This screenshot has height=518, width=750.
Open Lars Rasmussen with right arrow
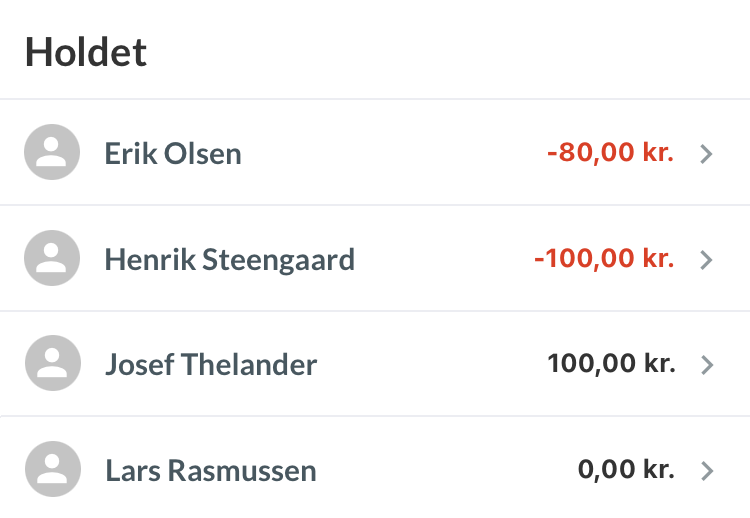point(706,470)
